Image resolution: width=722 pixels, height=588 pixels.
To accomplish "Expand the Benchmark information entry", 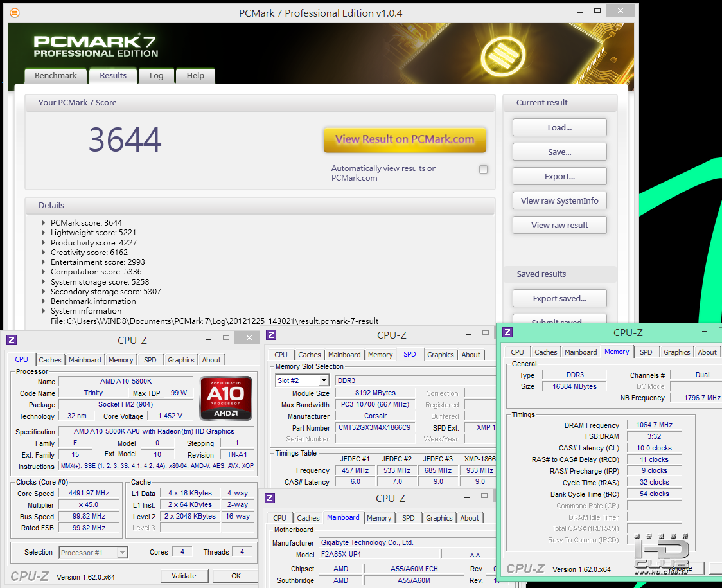I will tap(44, 301).
